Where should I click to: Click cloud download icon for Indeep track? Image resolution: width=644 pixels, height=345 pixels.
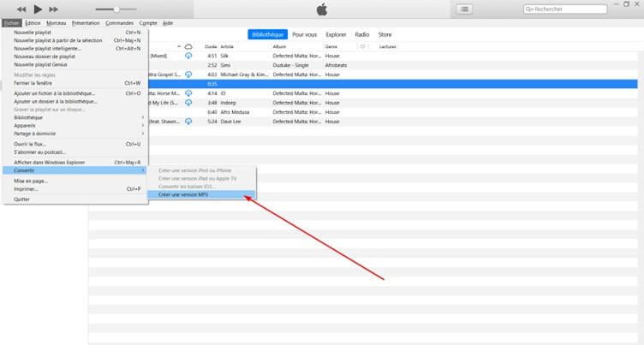tap(188, 103)
